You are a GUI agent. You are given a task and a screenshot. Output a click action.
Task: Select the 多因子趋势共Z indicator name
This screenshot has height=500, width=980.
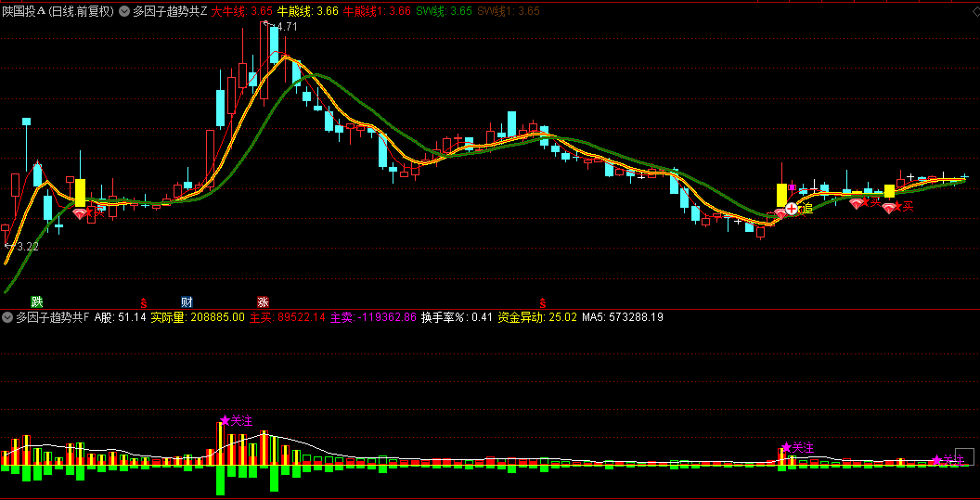click(x=170, y=10)
